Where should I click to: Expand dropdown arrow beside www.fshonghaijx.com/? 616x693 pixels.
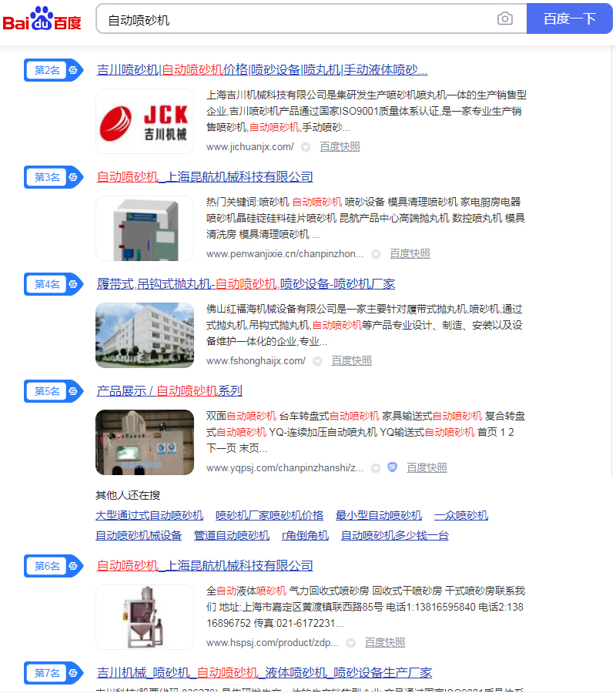click(317, 361)
